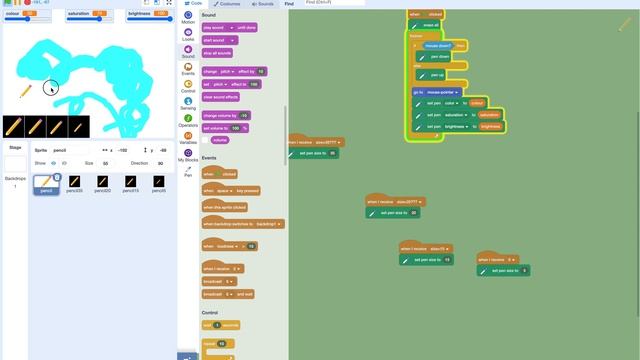Image resolution: width=640 pixels, height=360 pixels.
Task: Delete the selected pencil sprite
Action: point(57,177)
